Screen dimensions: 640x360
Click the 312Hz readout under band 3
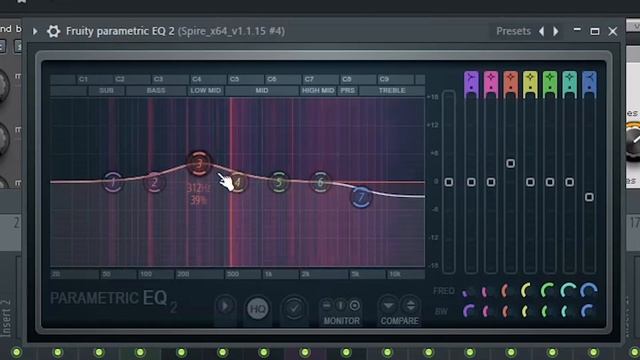point(199,189)
